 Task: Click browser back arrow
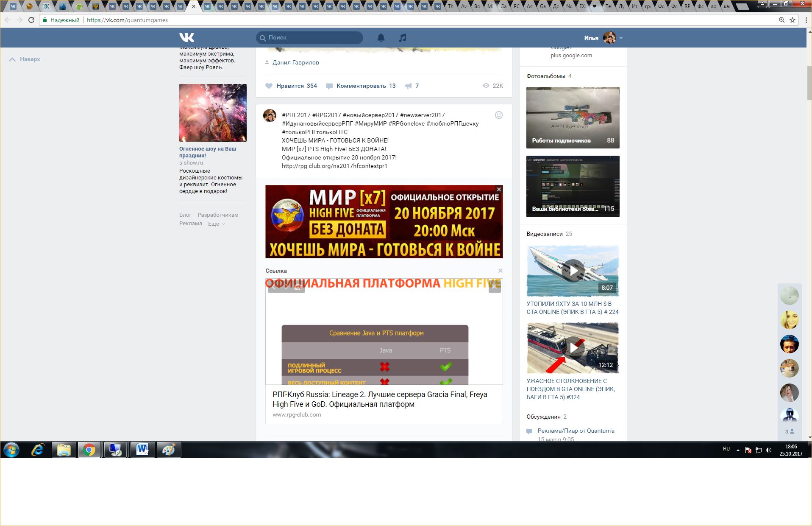pos(8,20)
